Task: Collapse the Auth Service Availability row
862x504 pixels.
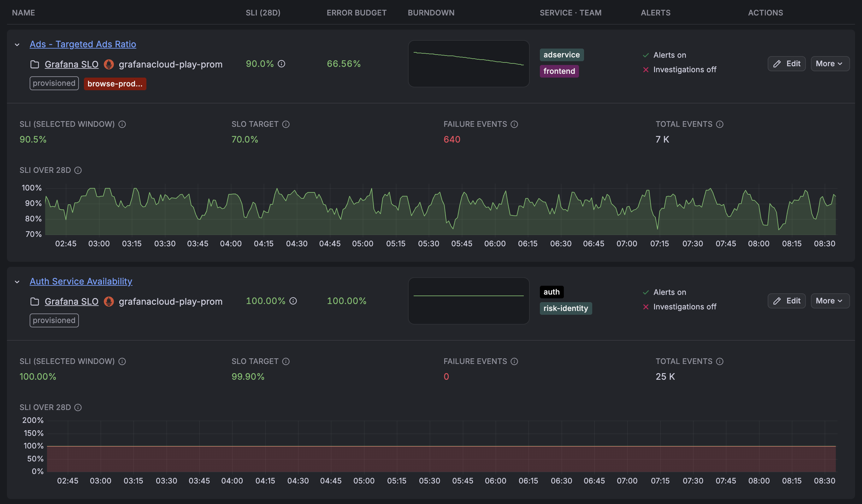Action: pyautogui.click(x=17, y=282)
